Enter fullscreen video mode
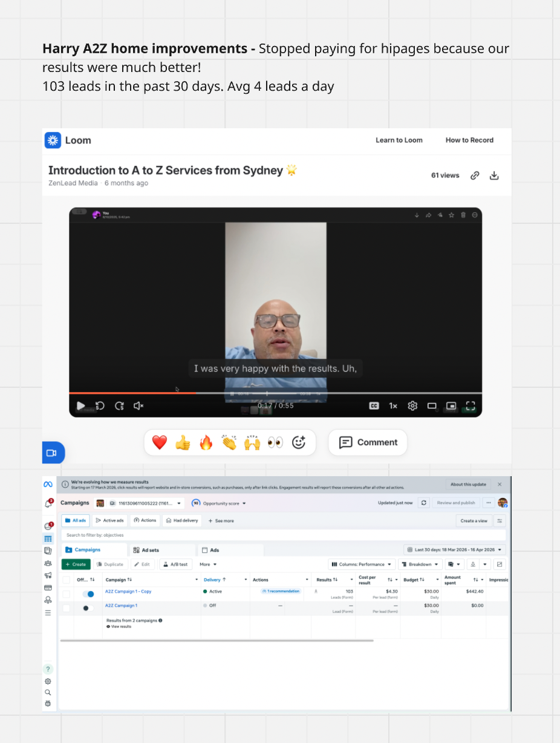Image resolution: width=560 pixels, height=743 pixels. point(470,406)
